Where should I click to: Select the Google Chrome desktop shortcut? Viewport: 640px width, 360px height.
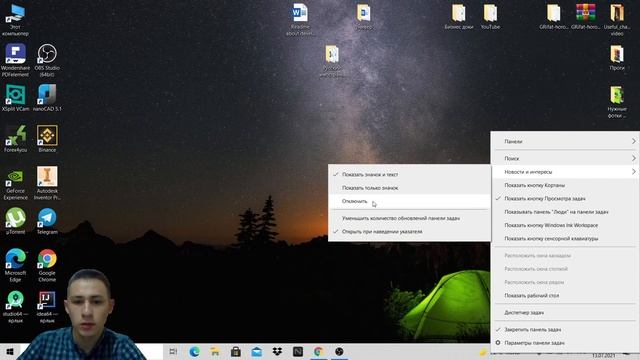47,265
